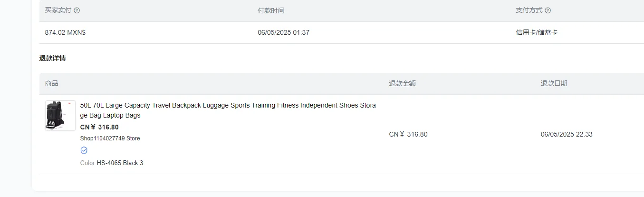Click the help icon beside 支付方式
This screenshot has width=644, height=197.
548,10
